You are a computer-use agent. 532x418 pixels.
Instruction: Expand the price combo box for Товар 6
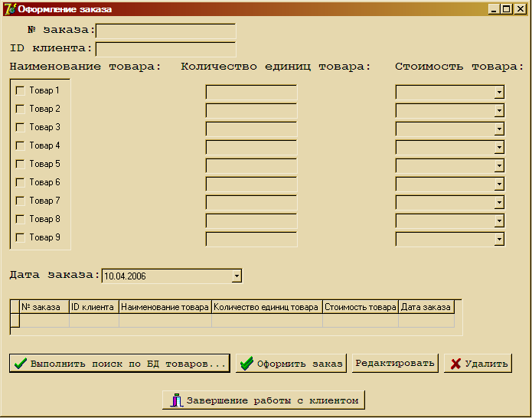point(499,184)
